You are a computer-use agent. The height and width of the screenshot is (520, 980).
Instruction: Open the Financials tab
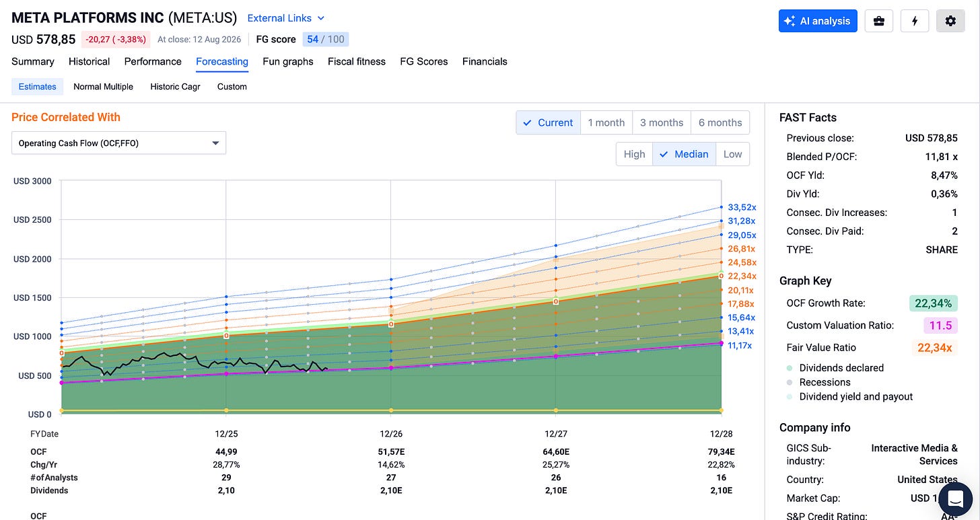click(x=485, y=61)
